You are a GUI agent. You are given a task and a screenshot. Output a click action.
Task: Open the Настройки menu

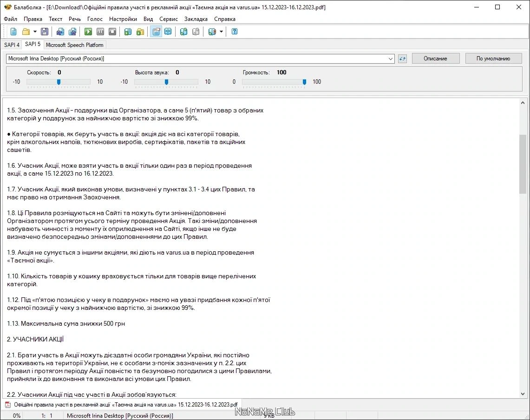point(123,19)
